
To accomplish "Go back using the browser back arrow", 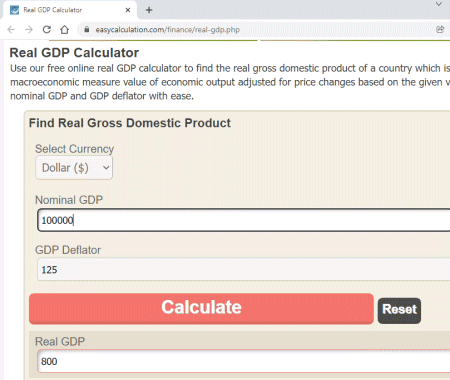I will pyautogui.click(x=11, y=30).
